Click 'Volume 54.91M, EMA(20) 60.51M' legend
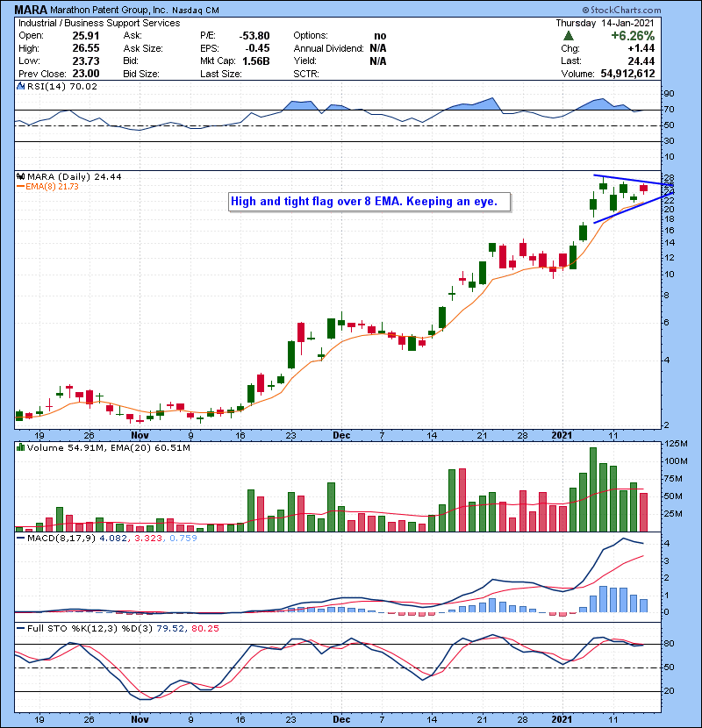 pos(109,447)
